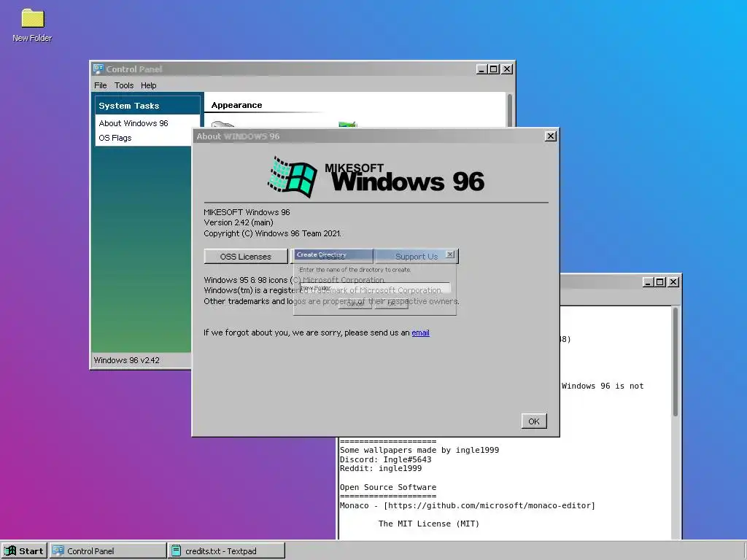This screenshot has height=560, width=747.
Task: Select About Windows 96 in System Tasks
Action: pos(133,123)
